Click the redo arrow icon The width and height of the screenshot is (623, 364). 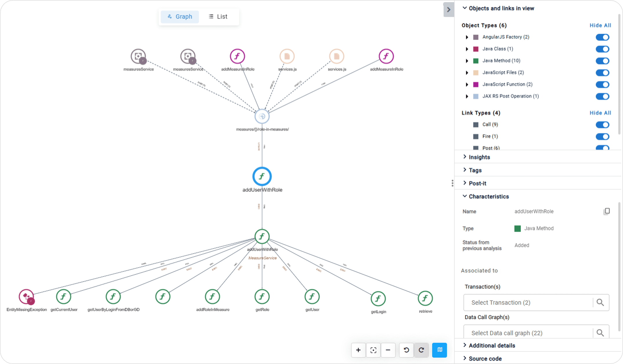pyautogui.click(x=421, y=350)
